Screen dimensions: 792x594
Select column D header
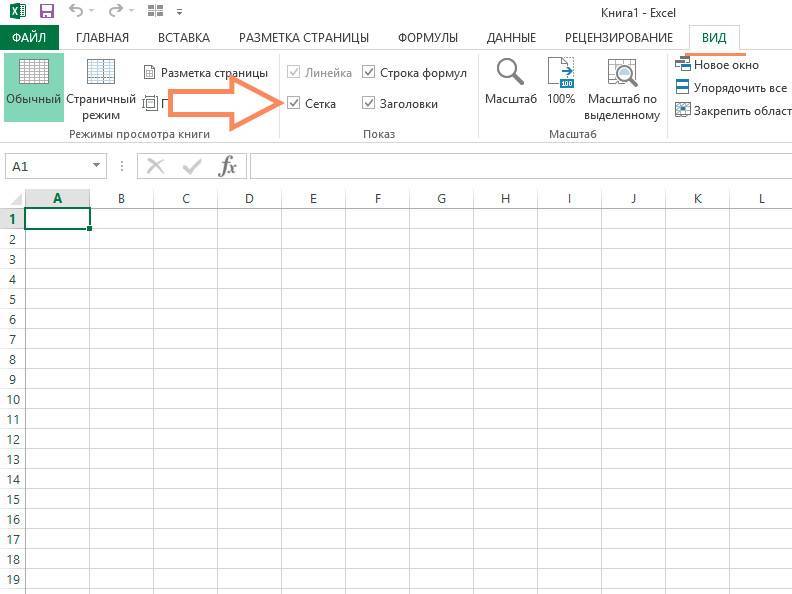pos(249,199)
